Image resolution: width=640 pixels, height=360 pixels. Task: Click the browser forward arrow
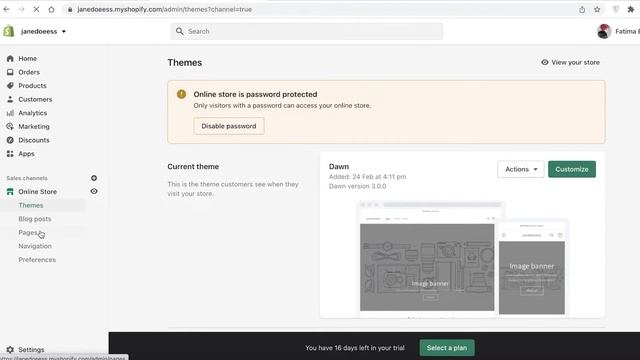pyautogui.click(x=21, y=9)
